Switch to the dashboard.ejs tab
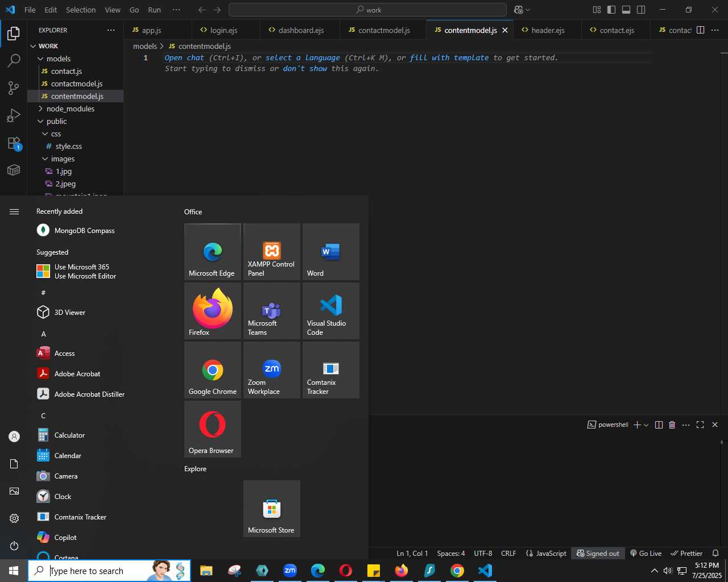The width and height of the screenshot is (728, 582). click(x=301, y=30)
